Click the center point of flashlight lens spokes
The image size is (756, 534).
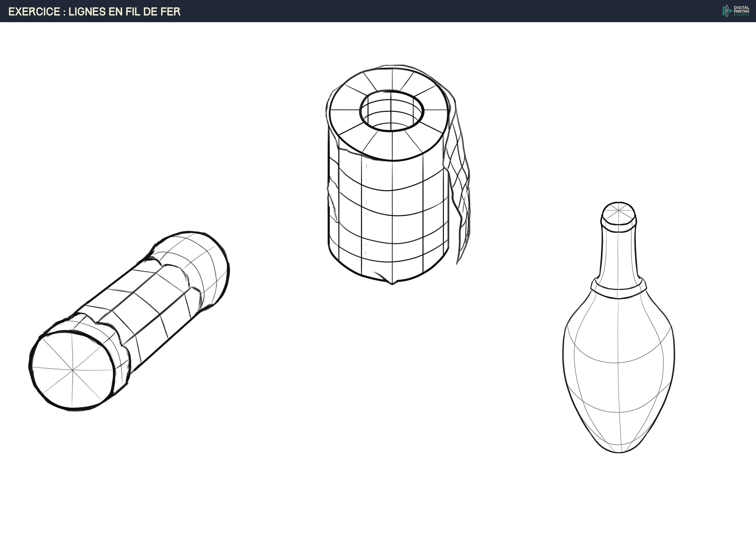click(73, 371)
